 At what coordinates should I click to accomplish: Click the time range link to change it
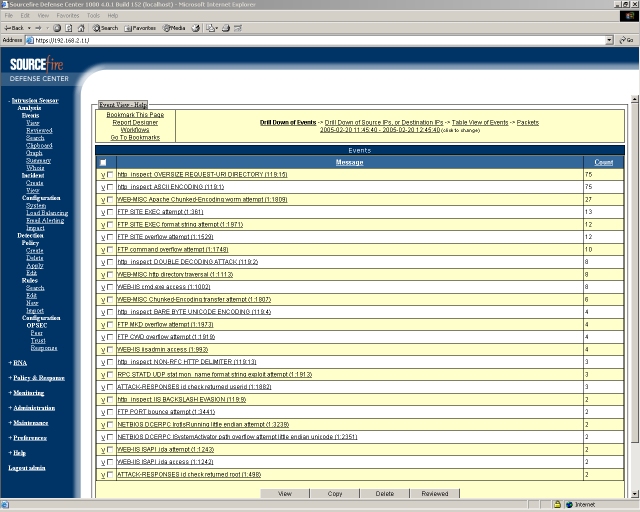click(x=380, y=130)
